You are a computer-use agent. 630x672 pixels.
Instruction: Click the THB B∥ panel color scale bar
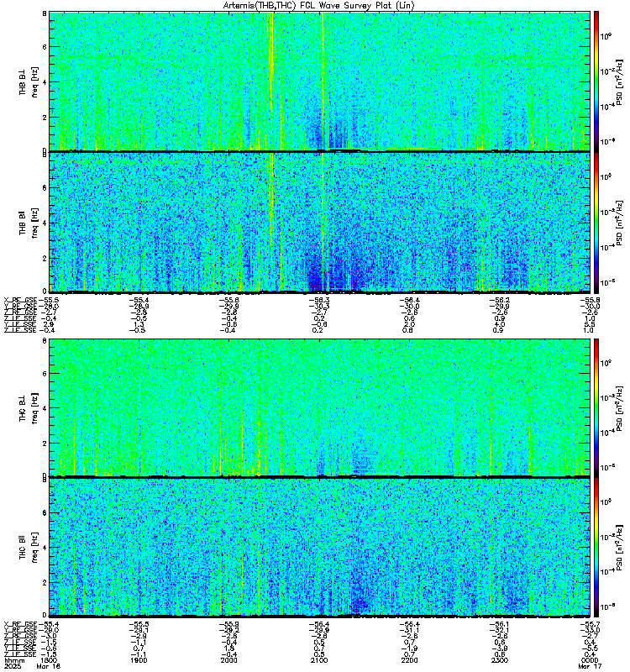point(596,223)
